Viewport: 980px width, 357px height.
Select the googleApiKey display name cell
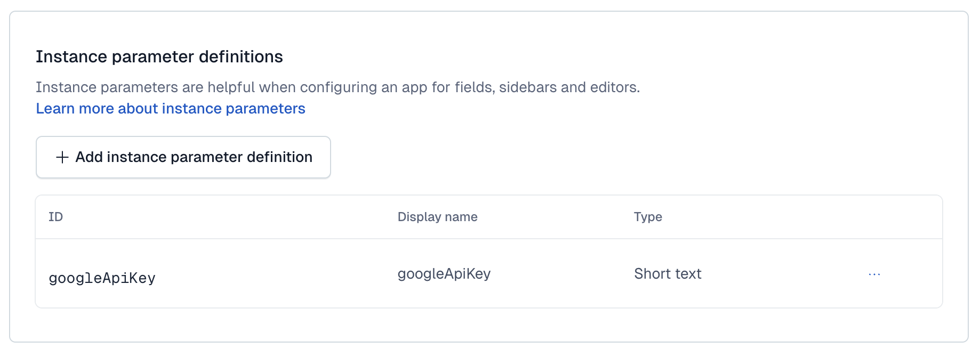point(444,274)
